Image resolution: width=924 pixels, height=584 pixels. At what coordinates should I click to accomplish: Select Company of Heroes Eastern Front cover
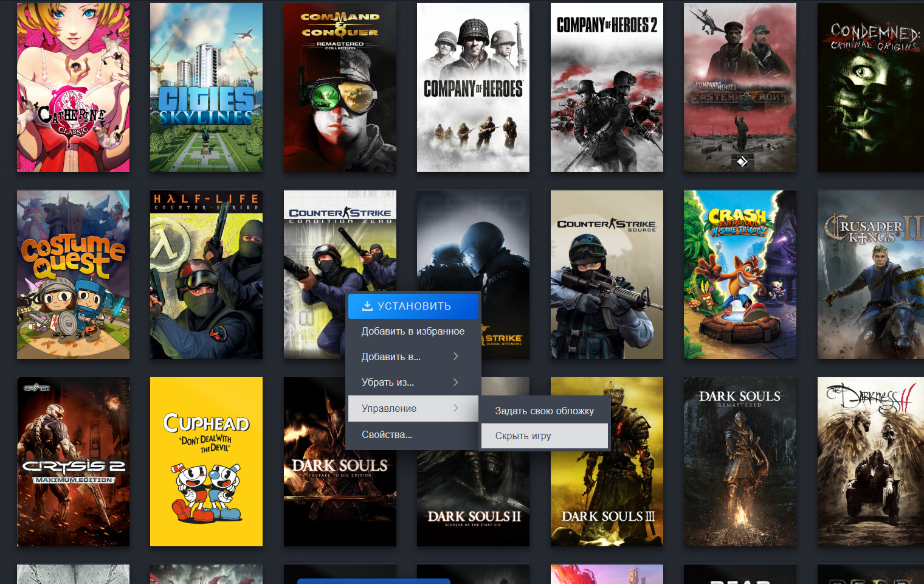[x=740, y=88]
